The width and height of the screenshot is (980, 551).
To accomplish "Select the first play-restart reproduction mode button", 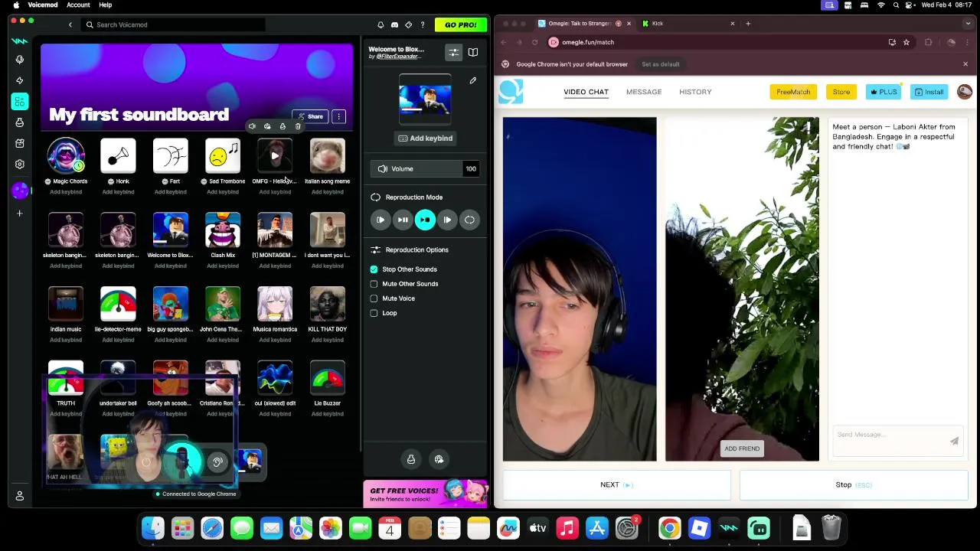I will pyautogui.click(x=381, y=220).
